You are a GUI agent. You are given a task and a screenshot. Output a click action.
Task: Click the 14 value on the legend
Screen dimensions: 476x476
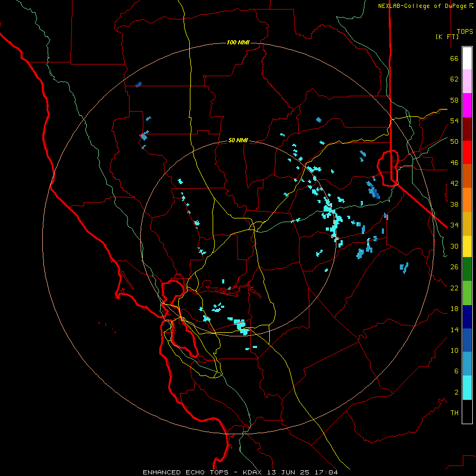454,329
